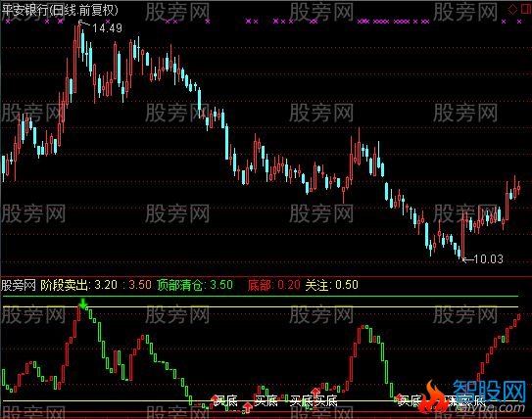The height and width of the screenshot is (419, 532).
Task: Click the yellow 关注: 0.50 value
Action: pyautogui.click(x=331, y=285)
